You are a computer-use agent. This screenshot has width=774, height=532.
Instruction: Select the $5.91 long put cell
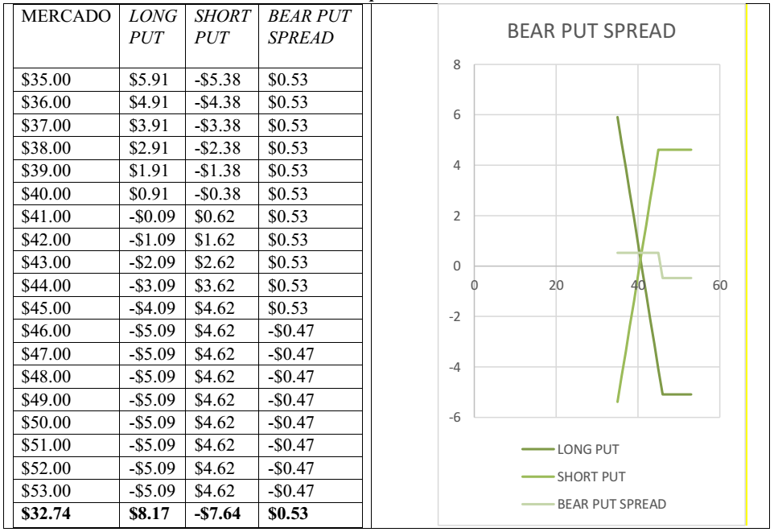tap(148, 80)
